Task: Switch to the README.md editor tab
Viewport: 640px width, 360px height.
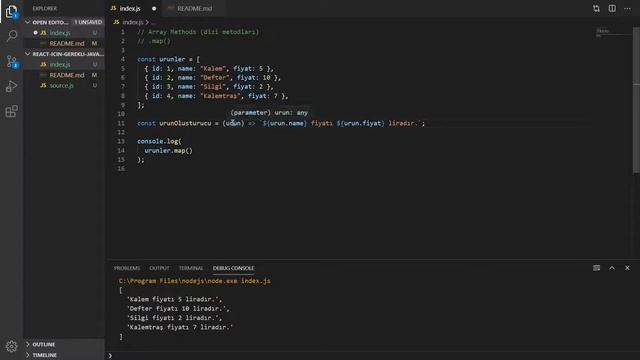Action: pos(194,8)
